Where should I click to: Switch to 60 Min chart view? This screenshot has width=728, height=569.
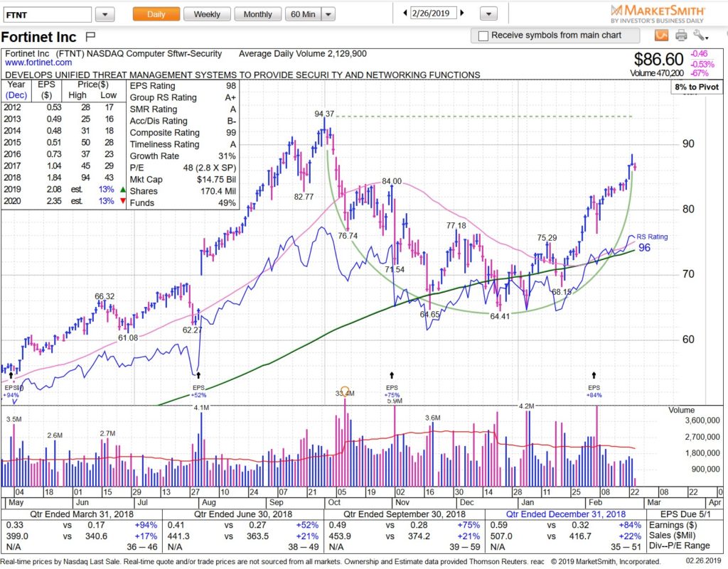tap(303, 14)
